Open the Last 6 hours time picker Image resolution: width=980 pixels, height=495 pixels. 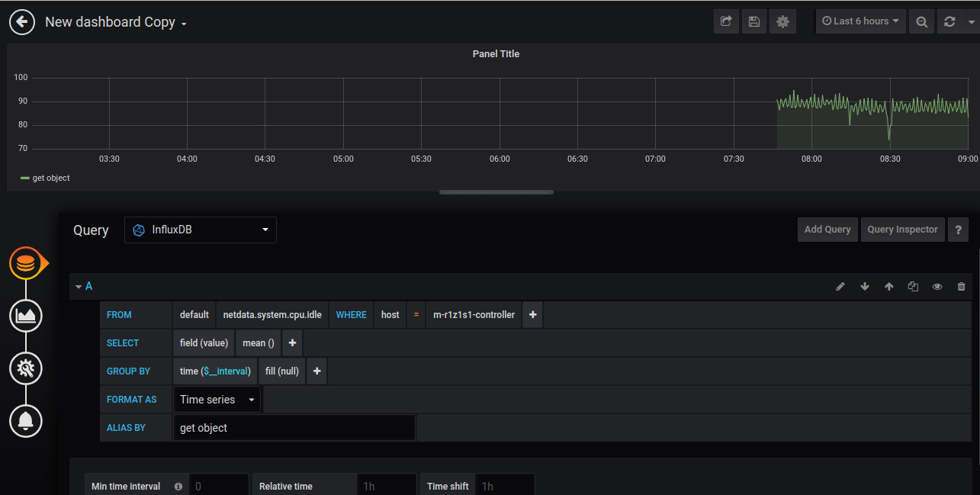[x=860, y=21]
